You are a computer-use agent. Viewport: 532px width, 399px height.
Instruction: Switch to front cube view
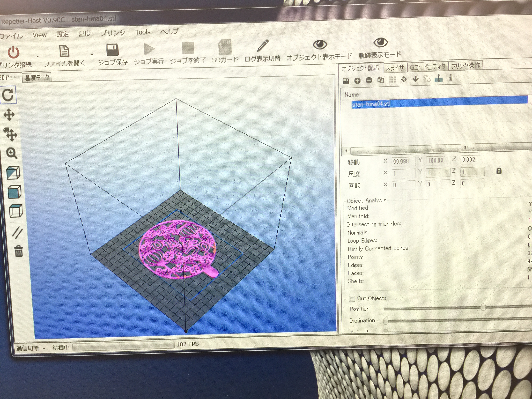(x=15, y=192)
